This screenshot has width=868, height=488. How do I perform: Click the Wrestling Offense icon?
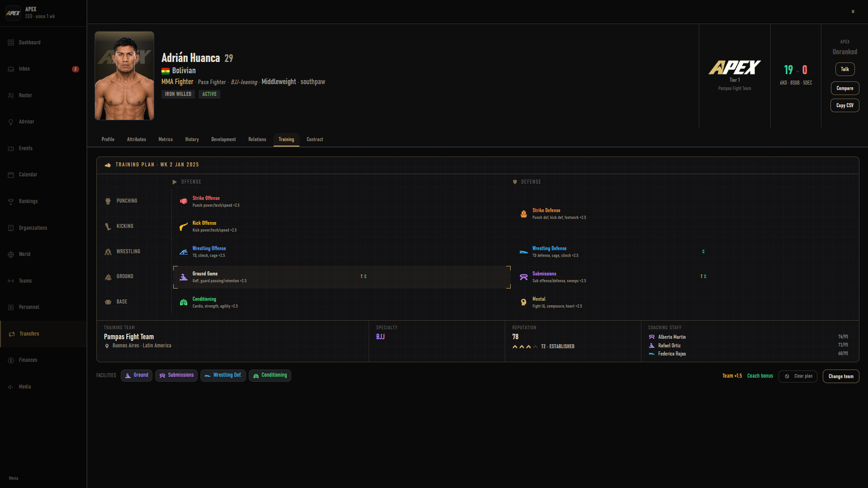(x=184, y=252)
